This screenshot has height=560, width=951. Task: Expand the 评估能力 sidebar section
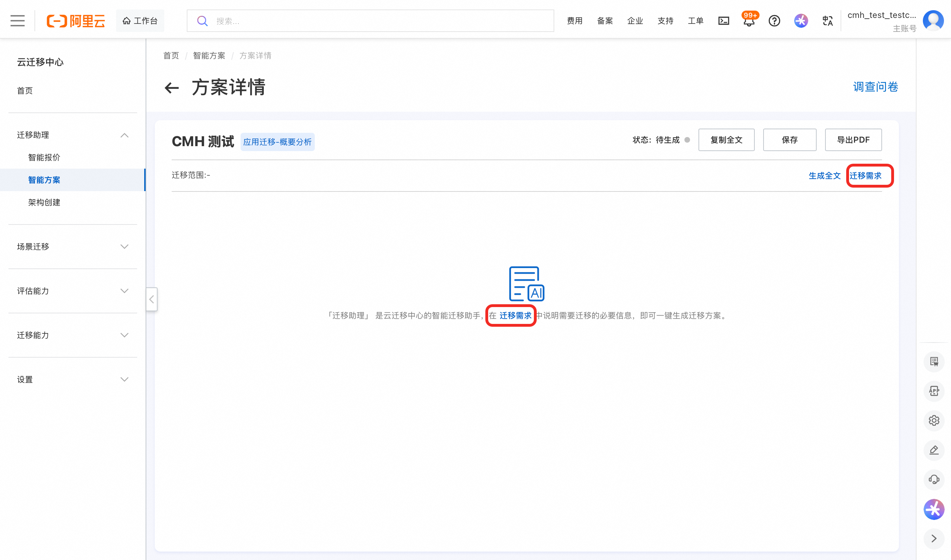[124, 291]
